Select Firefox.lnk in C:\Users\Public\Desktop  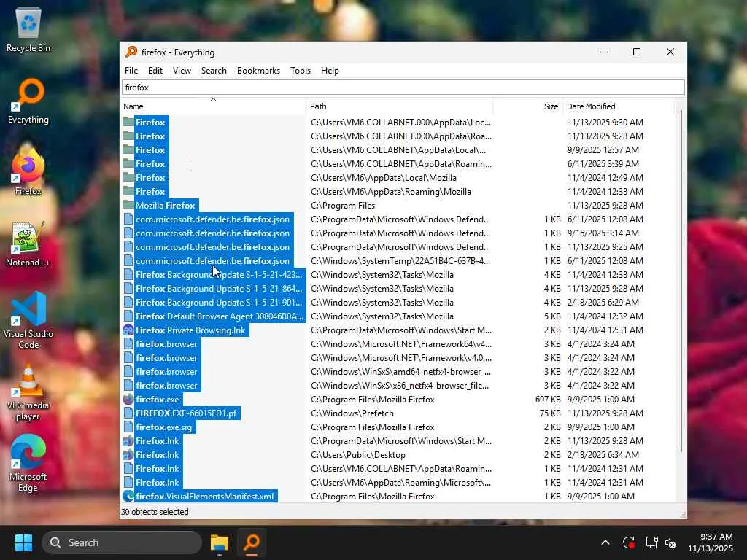[158, 455]
